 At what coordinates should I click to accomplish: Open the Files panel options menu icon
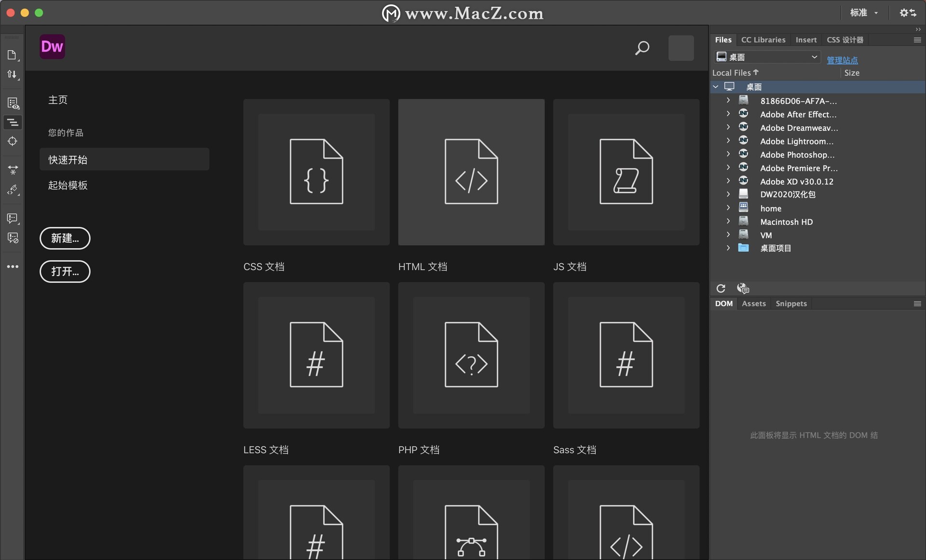[x=917, y=40]
